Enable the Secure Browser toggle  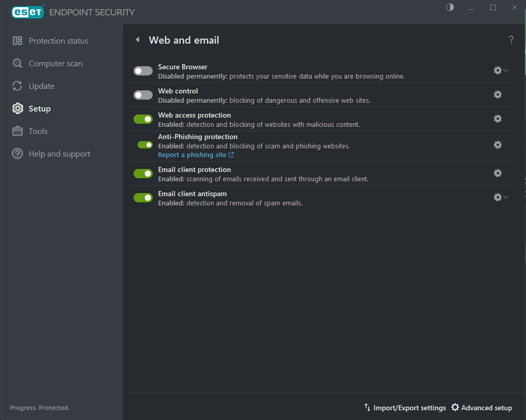143,71
